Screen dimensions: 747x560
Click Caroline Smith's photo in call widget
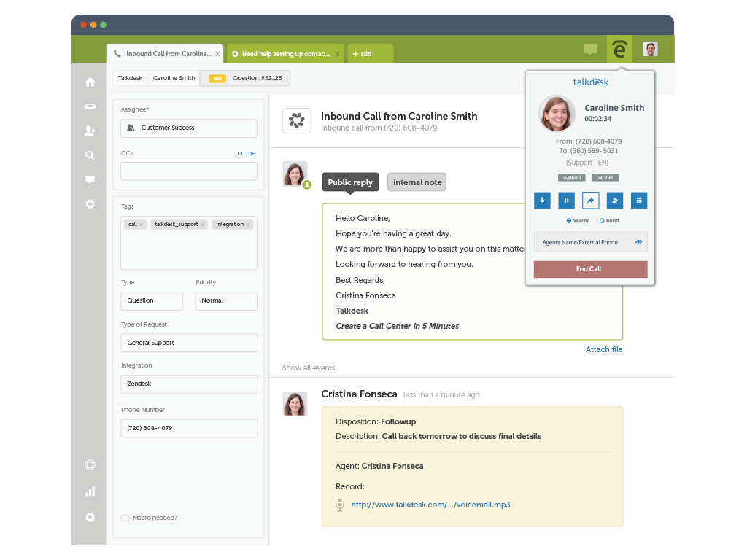click(x=557, y=113)
